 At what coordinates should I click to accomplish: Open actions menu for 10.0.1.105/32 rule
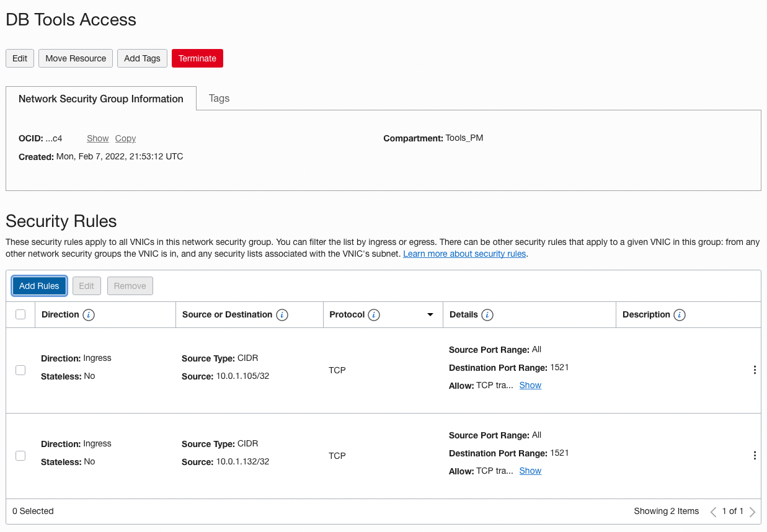(x=754, y=370)
